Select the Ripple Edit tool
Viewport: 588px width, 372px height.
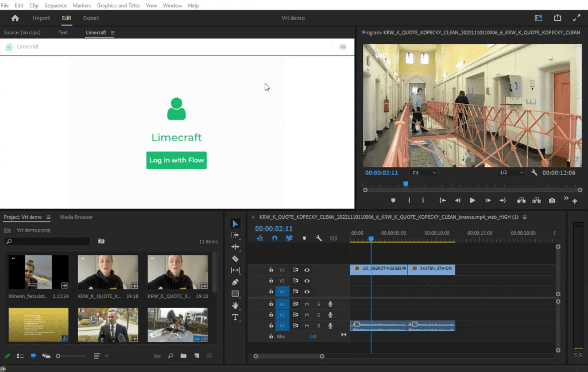(235, 247)
